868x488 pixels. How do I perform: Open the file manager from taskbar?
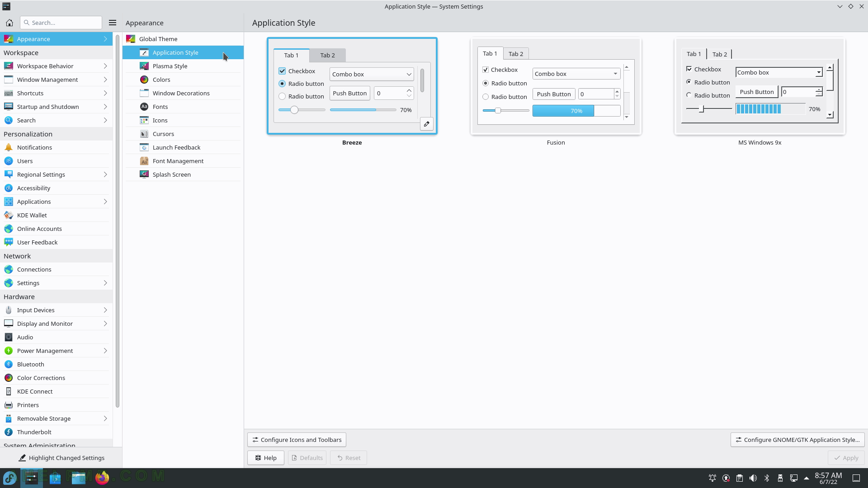pos(79,478)
